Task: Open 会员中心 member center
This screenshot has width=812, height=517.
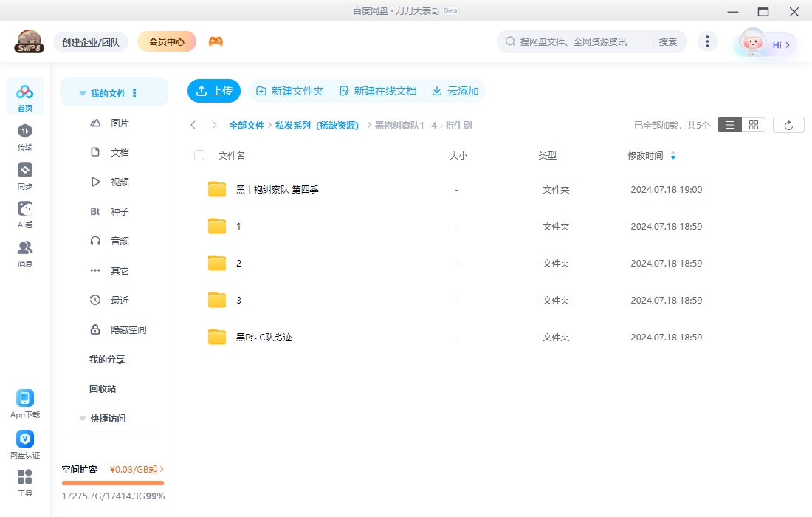Action: [167, 41]
